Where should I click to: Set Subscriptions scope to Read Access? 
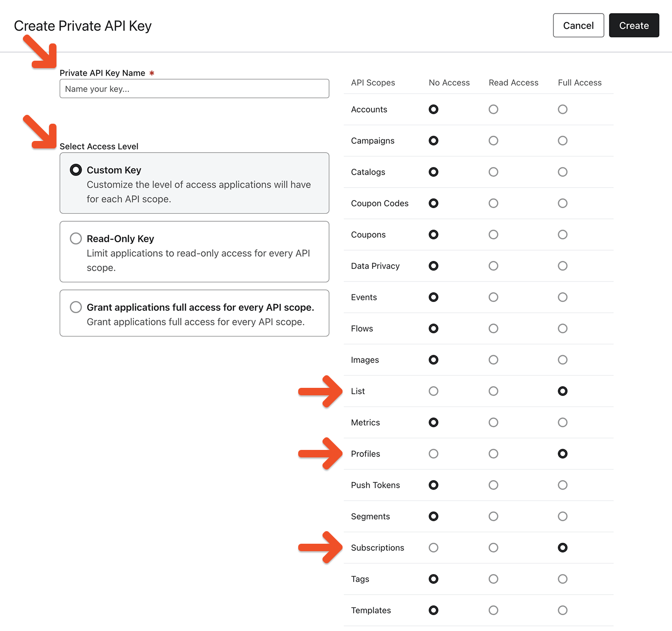(493, 547)
